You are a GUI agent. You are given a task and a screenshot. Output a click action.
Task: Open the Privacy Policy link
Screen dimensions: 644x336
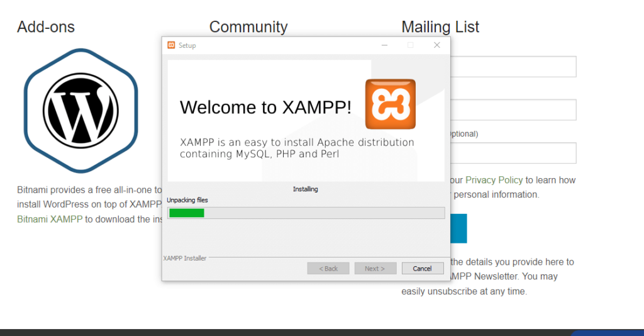pyautogui.click(x=494, y=180)
